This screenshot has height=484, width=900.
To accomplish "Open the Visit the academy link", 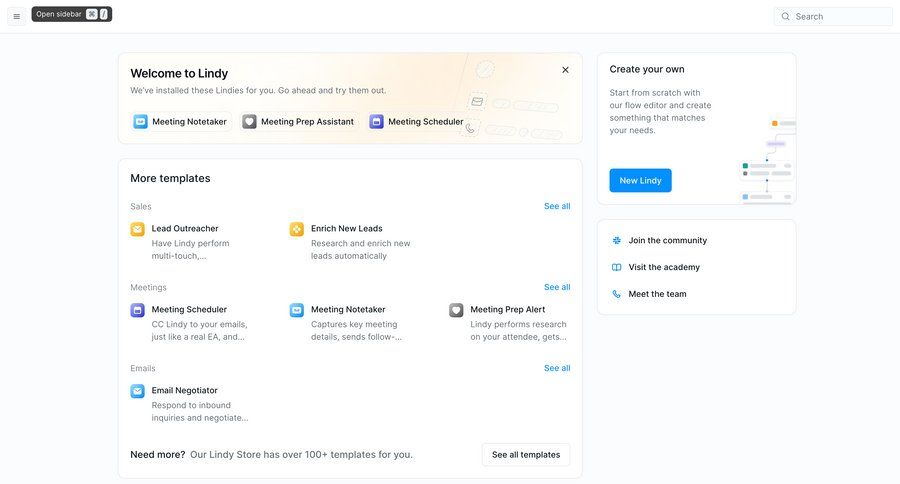I will 664,268.
